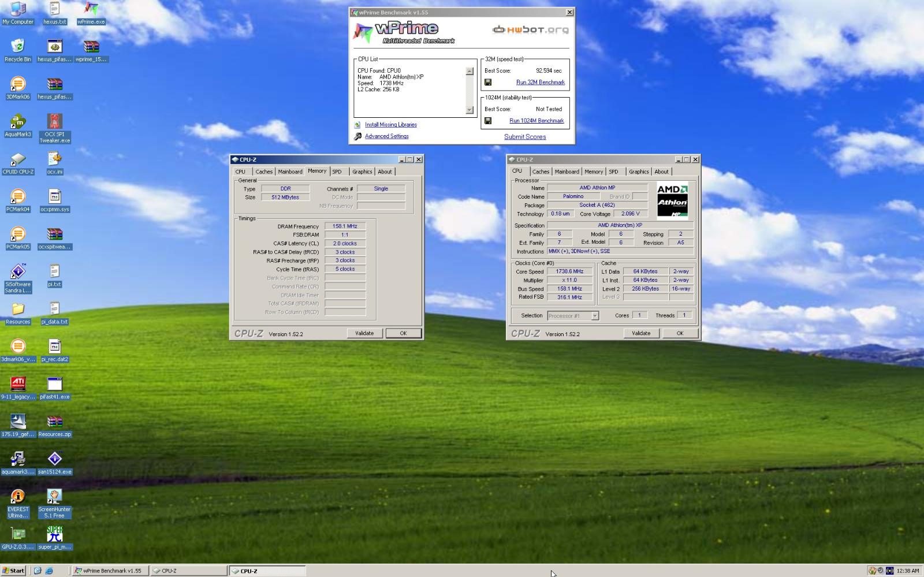Launch PCMark05 shortcut
The image size is (924, 577).
(18, 238)
